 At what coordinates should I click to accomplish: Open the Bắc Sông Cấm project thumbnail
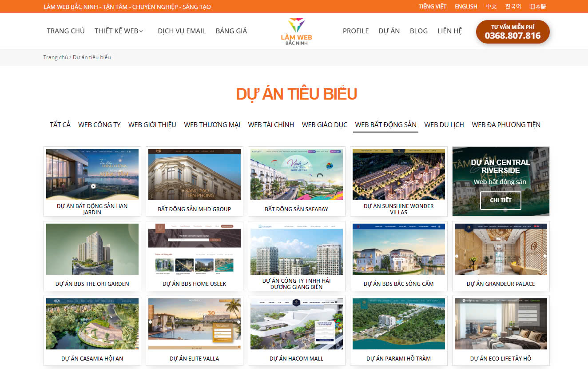[x=399, y=249]
